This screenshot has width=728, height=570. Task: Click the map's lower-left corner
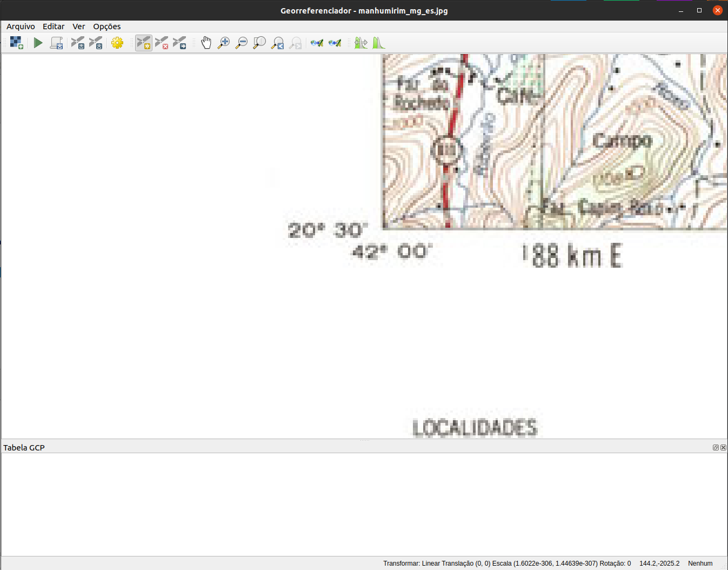[383, 228]
